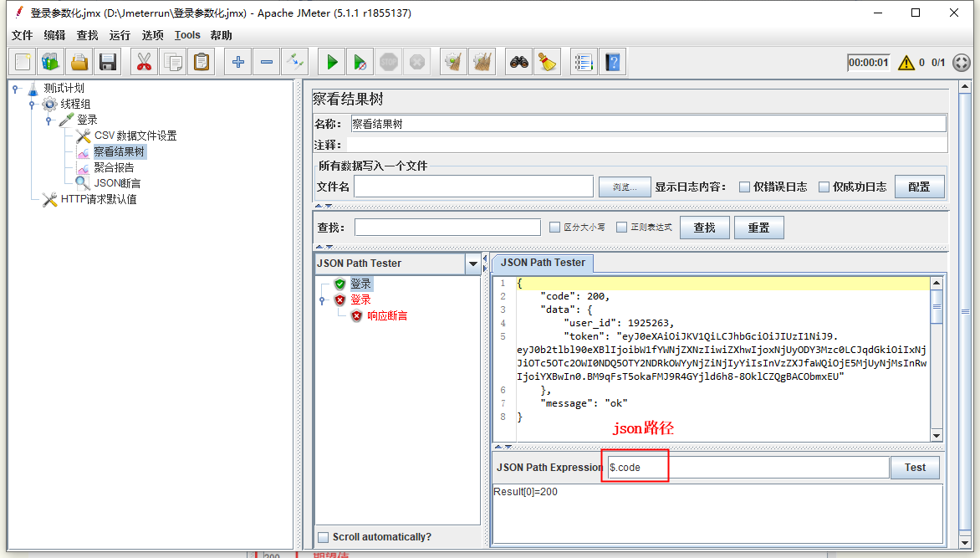Click the Shutdown test icon
This screenshot has height=558, width=980.
point(417,62)
